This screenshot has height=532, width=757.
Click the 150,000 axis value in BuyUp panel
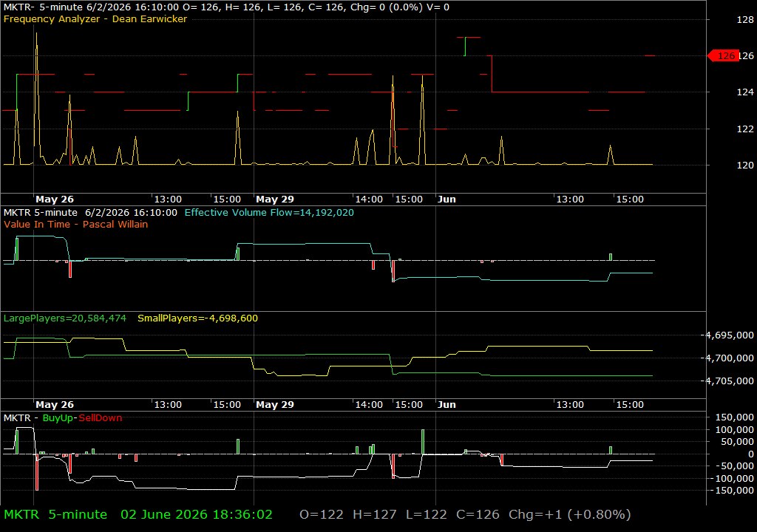point(734,417)
